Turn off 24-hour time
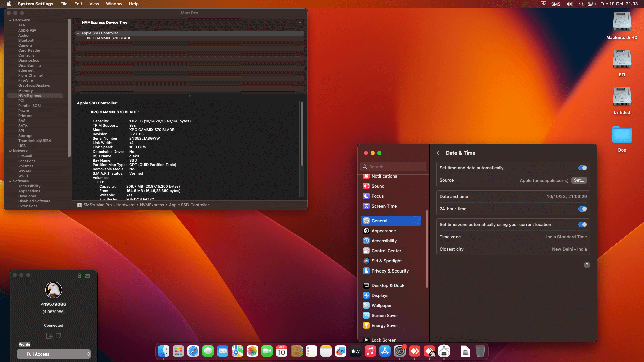 [x=582, y=209]
